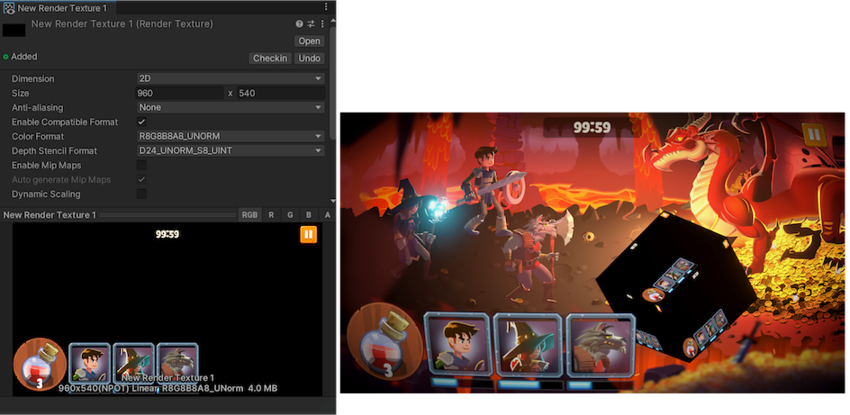
Task: Select the wizard hero portrait in game view
Action: 526,345
